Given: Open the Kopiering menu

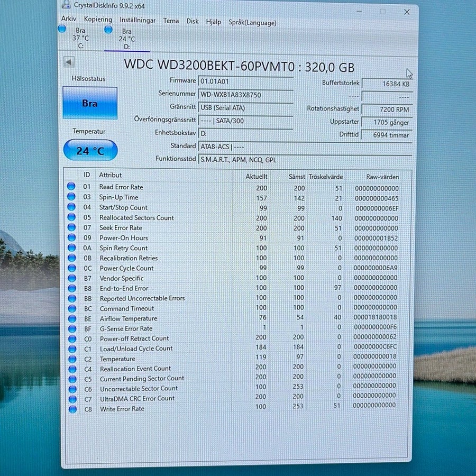Looking at the screenshot, I should [x=98, y=20].
